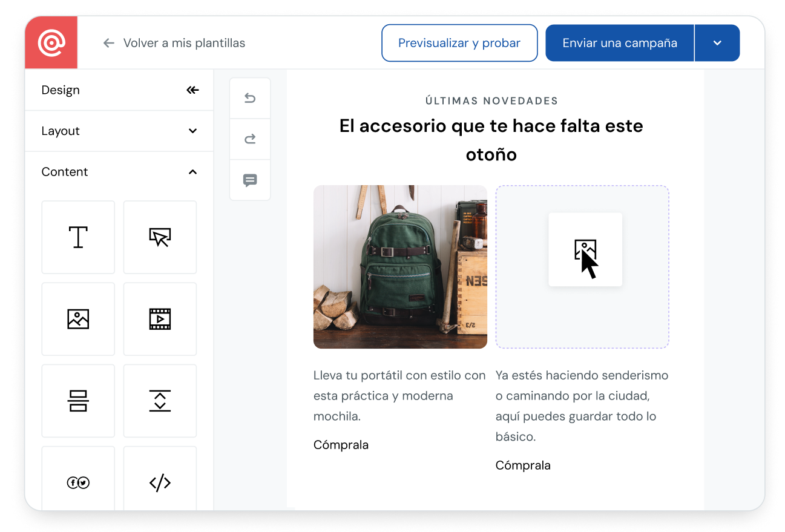Select the green backpack image
The height and width of the screenshot is (532, 785).
tap(400, 267)
